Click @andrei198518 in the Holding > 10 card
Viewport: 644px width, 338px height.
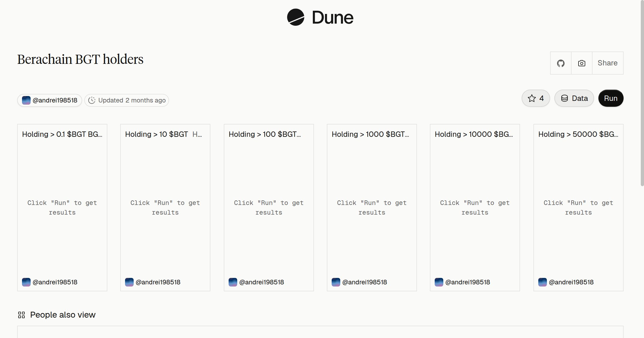click(x=158, y=282)
